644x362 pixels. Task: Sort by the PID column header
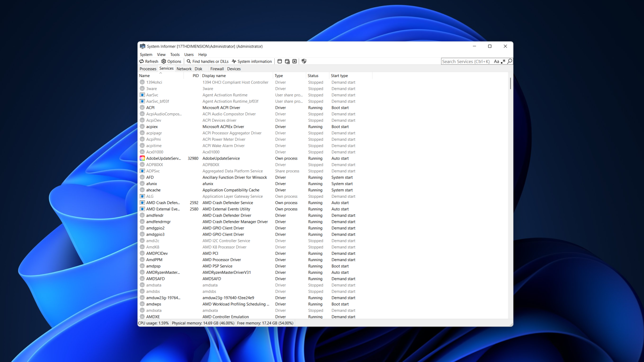pyautogui.click(x=192, y=76)
